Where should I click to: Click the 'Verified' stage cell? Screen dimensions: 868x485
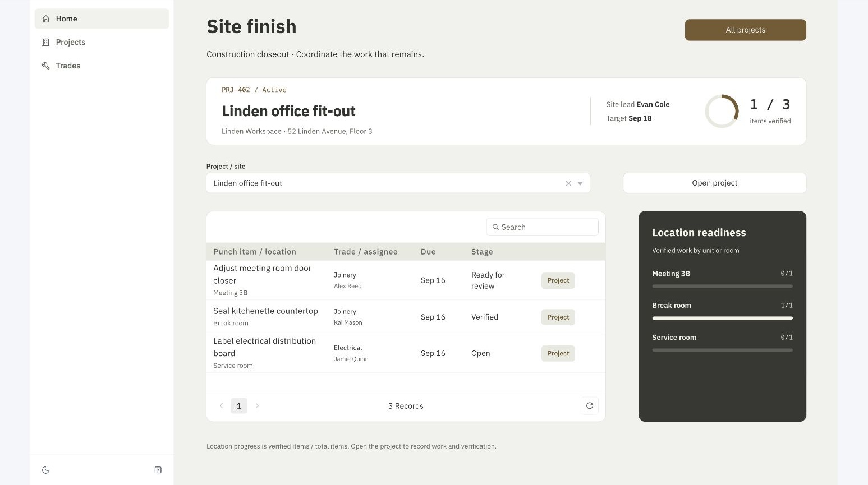tap(485, 317)
